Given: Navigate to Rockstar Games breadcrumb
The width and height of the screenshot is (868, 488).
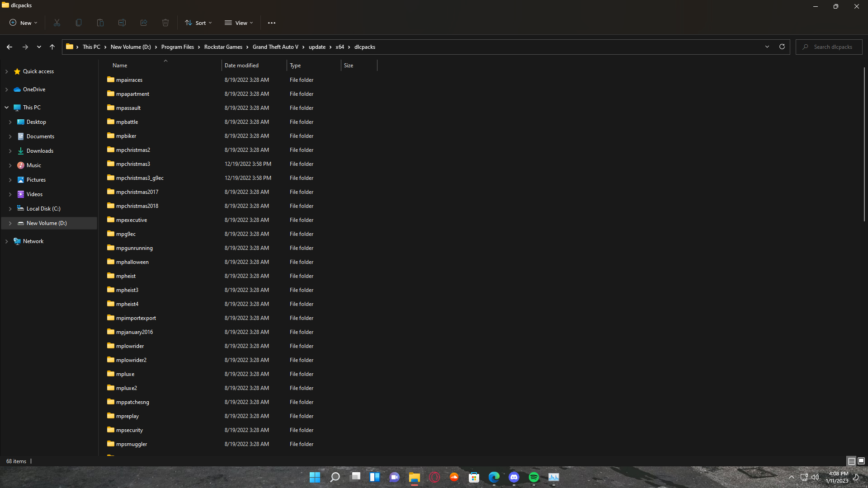Looking at the screenshot, I should point(223,47).
